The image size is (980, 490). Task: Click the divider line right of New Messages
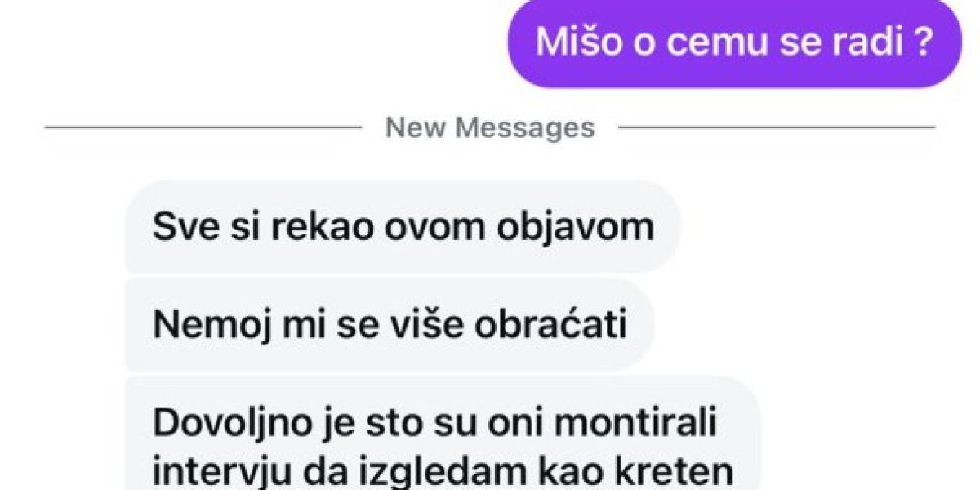pos(777,127)
